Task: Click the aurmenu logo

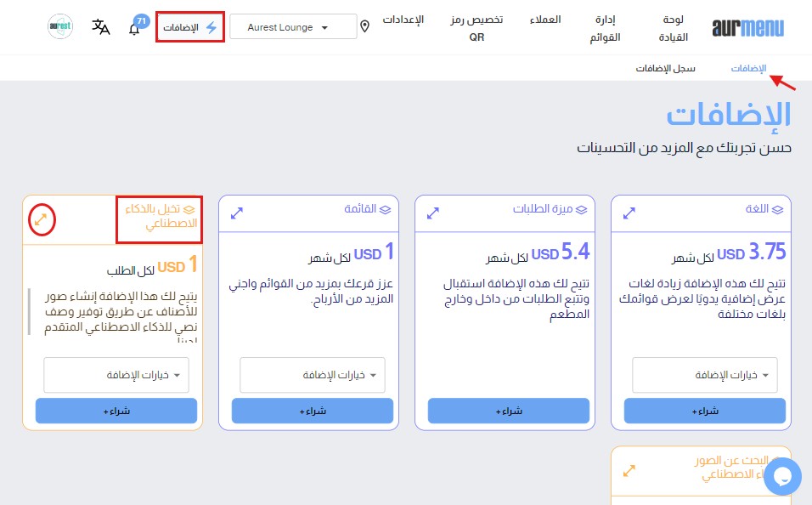Action: coord(748,28)
